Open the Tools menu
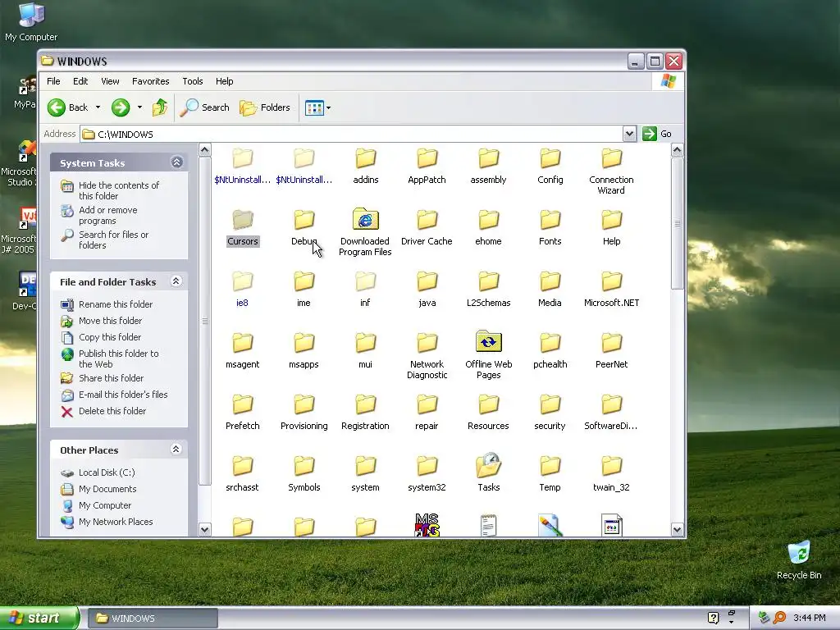The image size is (840, 630). 192,81
